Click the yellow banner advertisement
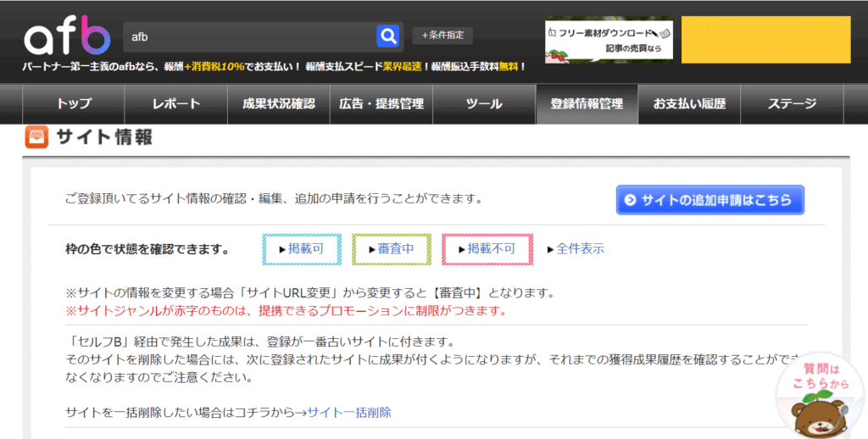The height and width of the screenshot is (439, 868). (765, 40)
